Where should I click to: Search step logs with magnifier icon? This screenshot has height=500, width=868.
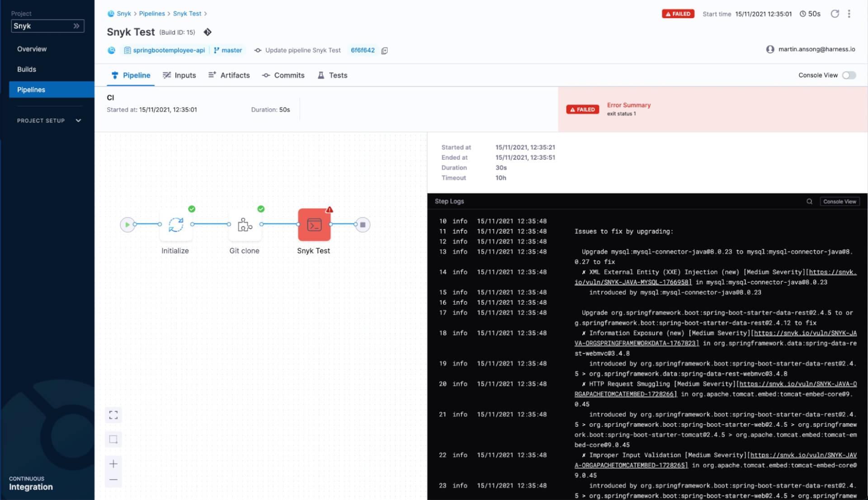[809, 202]
